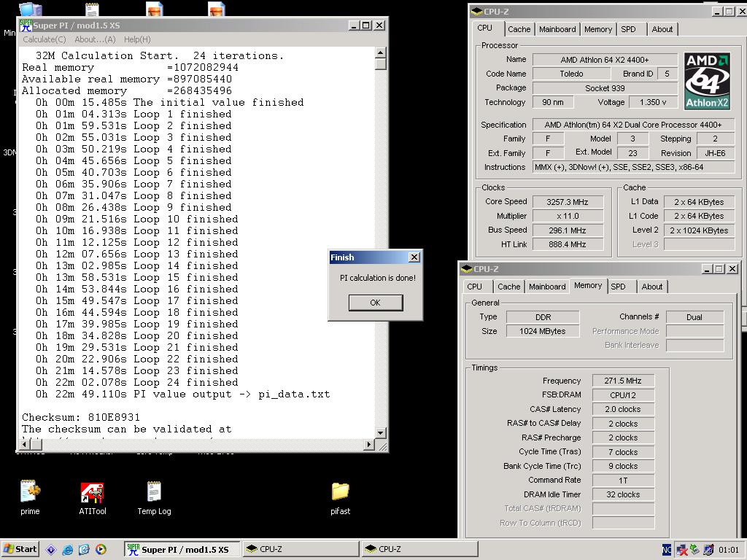Screen dimensions: 747x560
Task: Click the Voltage field 1.350 v
Action: [653, 102]
